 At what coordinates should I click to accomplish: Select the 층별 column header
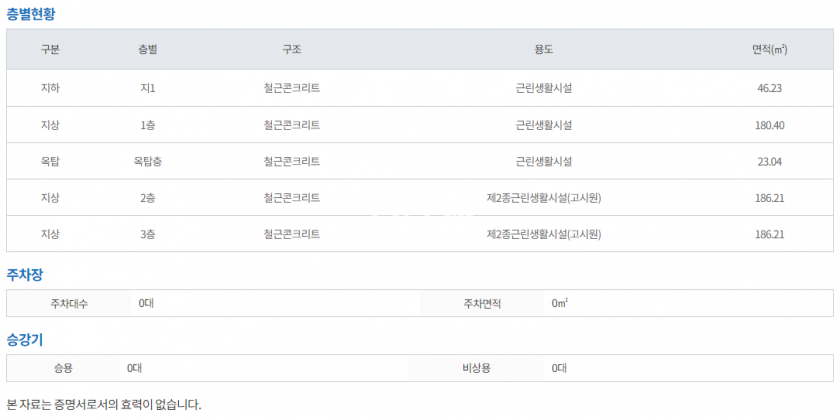[x=148, y=50]
